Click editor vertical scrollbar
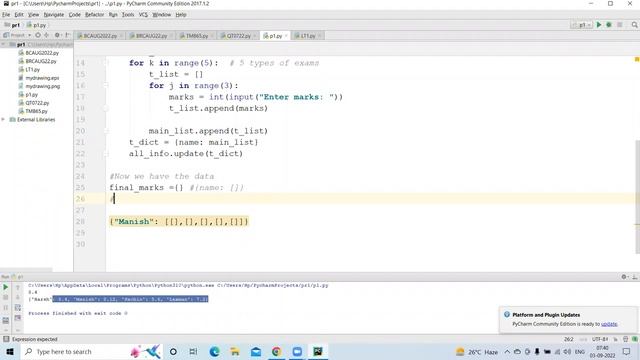The image size is (640, 360). pos(637,198)
